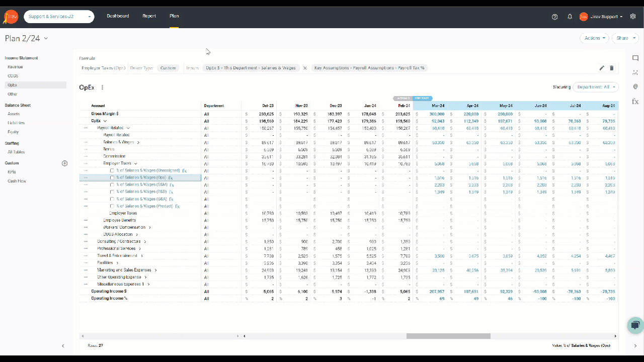Switch to the Dashboard tab
The image size is (644, 362).
tap(118, 16)
